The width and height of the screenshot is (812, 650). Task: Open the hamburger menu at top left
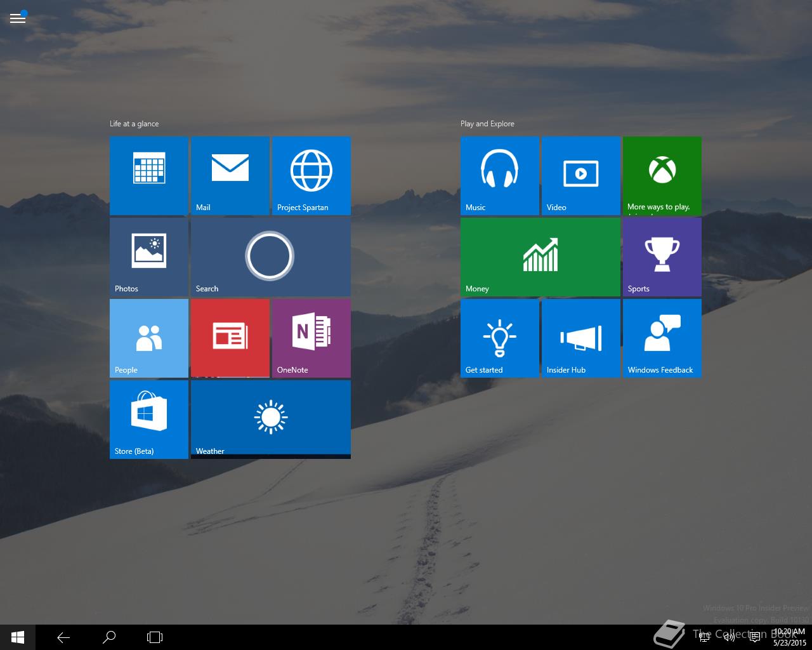click(18, 18)
